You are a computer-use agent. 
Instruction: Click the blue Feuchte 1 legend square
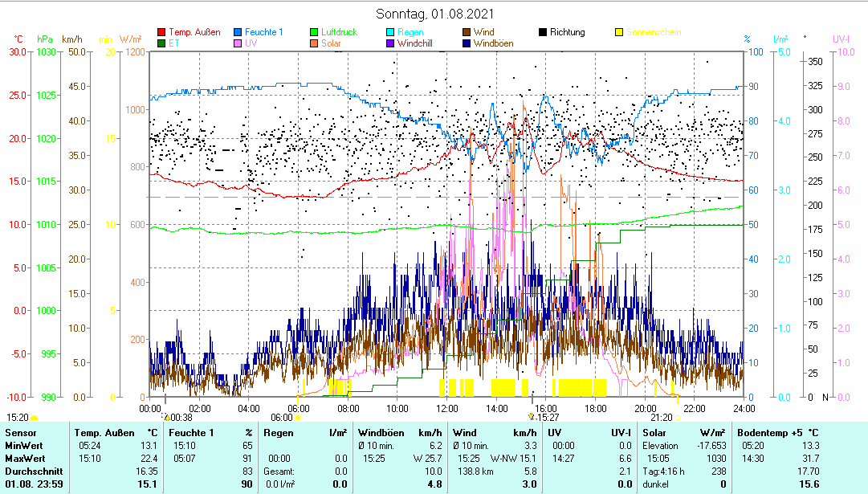(238, 33)
